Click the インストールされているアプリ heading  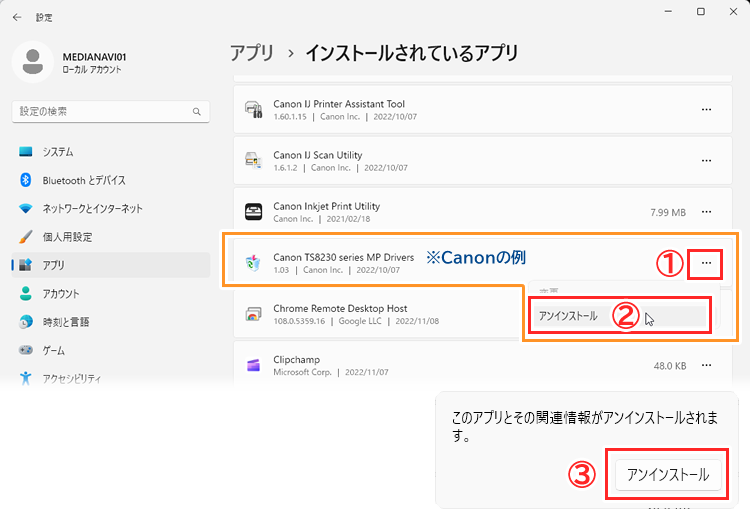[x=412, y=53]
